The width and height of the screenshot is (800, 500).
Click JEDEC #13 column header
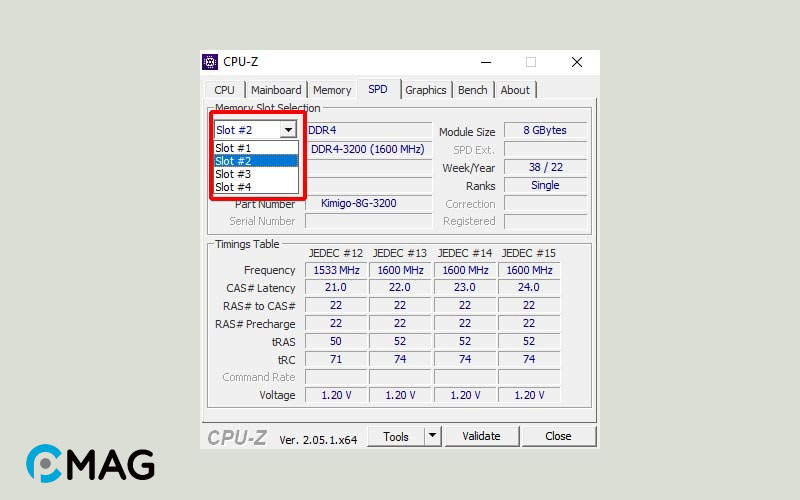click(400, 253)
